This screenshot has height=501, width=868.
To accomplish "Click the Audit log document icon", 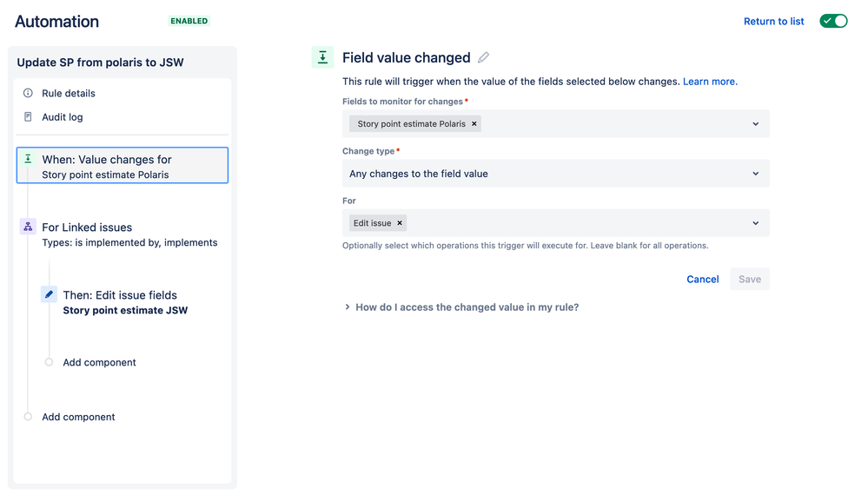I will pos(28,116).
